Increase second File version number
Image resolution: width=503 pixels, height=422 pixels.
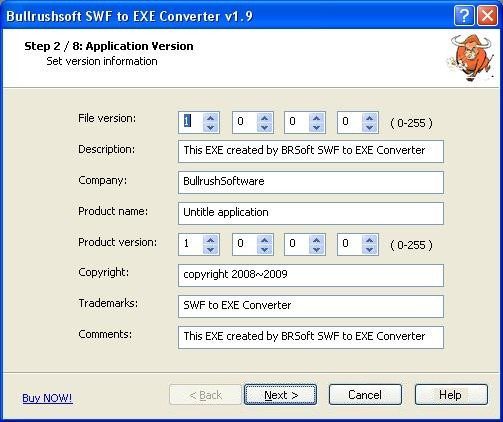(264, 118)
